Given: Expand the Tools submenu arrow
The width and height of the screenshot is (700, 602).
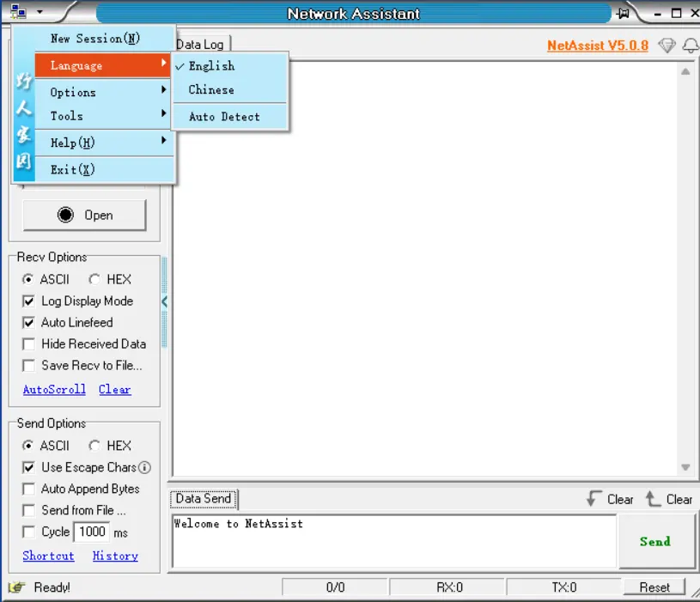Looking at the screenshot, I should (x=163, y=115).
